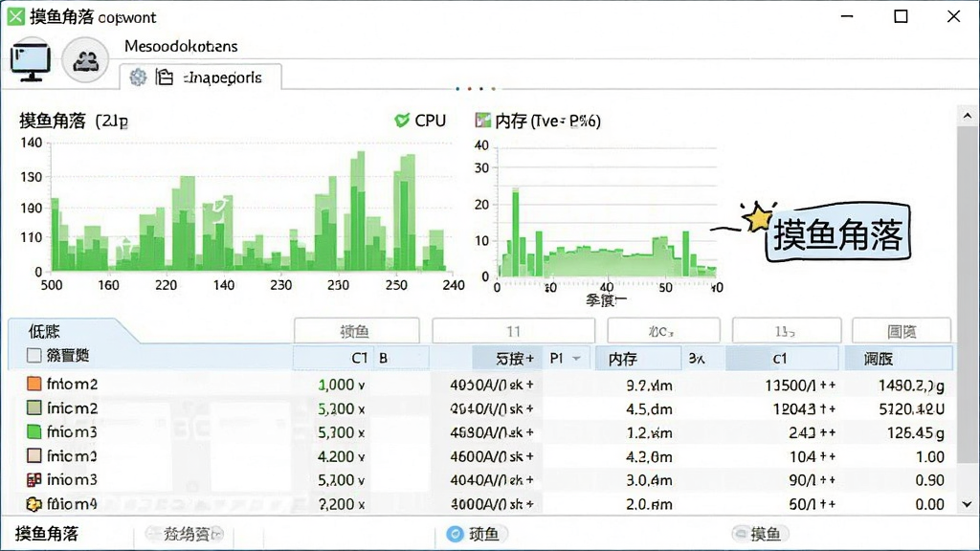Click the rightmost button above the table columns
This screenshot has height=551, width=980.
[902, 331]
